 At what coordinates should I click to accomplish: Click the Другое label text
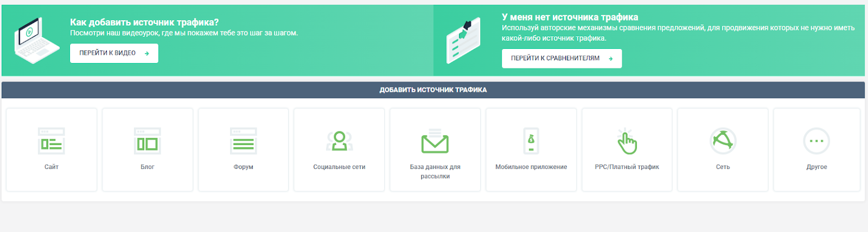click(816, 167)
